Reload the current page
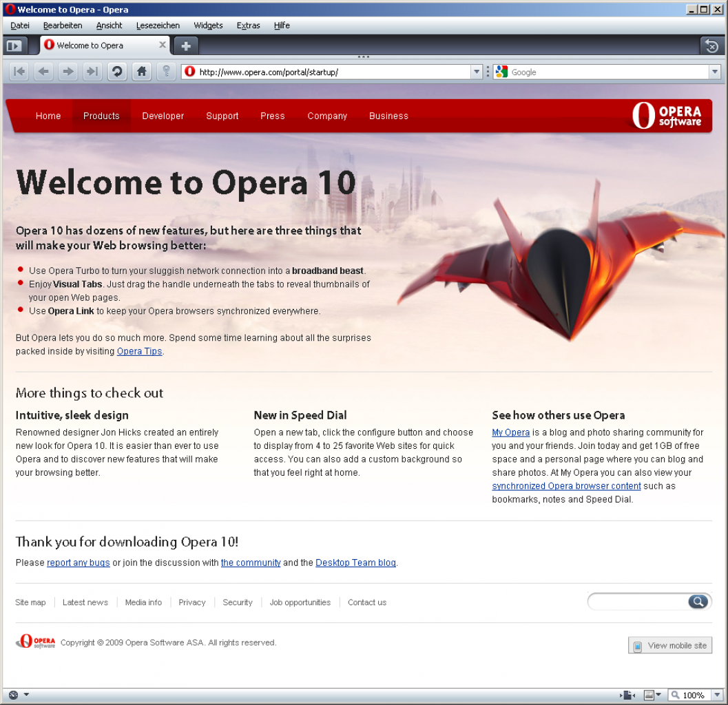The image size is (728, 705). coord(117,72)
